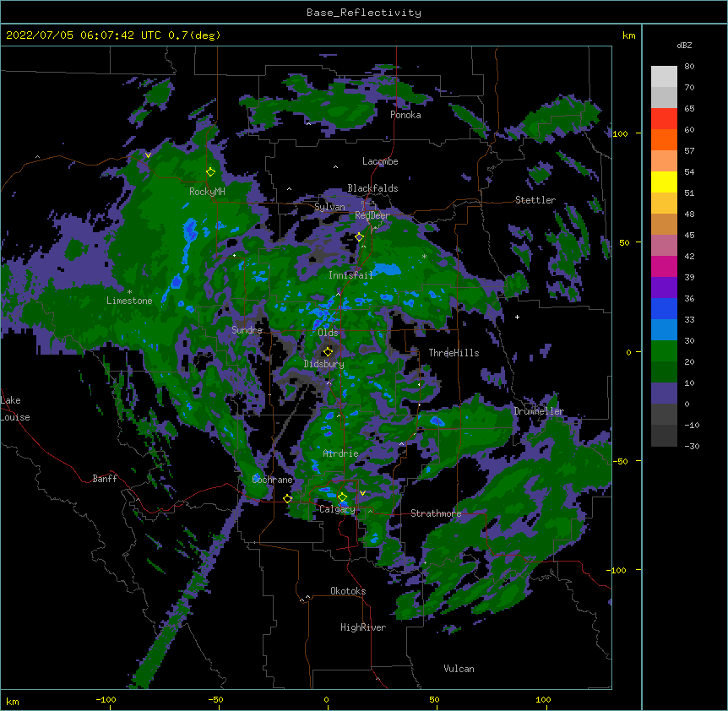Click the yellow v marker northwest of RockyMH
The height and width of the screenshot is (711, 728).
[x=148, y=155]
